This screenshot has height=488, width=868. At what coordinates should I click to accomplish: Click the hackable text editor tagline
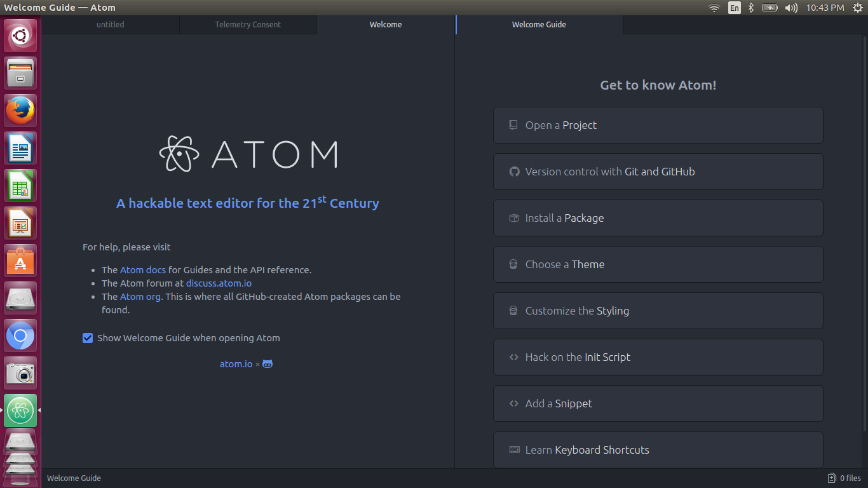[x=248, y=203]
